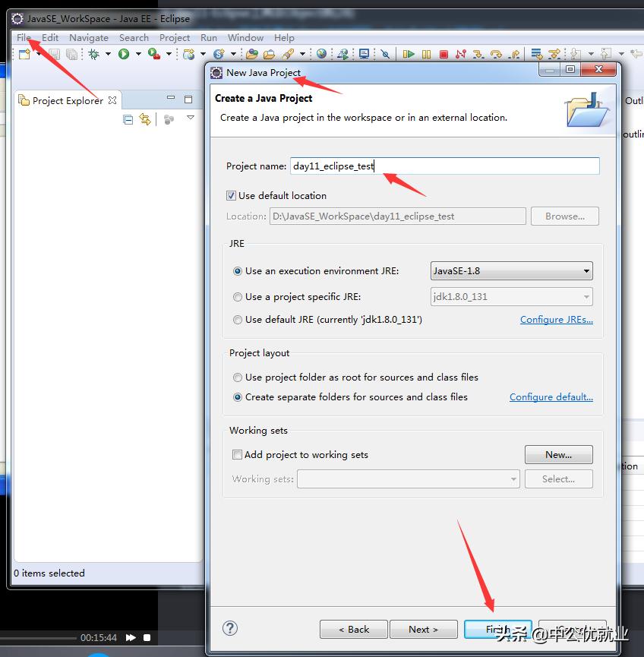Open the help icon in New Java Project dialog
The image size is (644, 657).
(229, 629)
